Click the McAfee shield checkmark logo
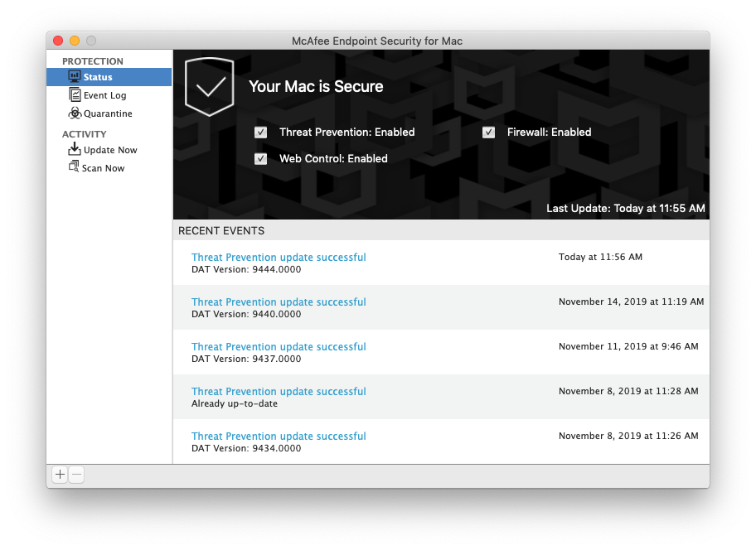Screen dimensions: 756x550 pos(209,86)
